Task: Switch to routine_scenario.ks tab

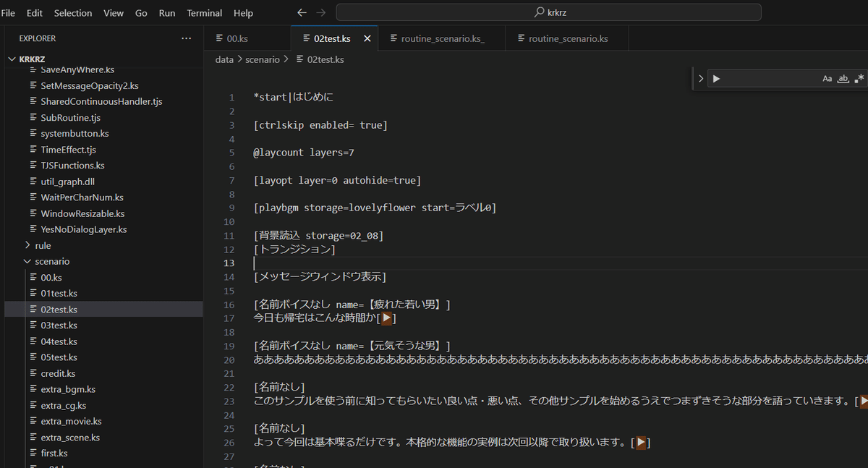Action: 568,38
